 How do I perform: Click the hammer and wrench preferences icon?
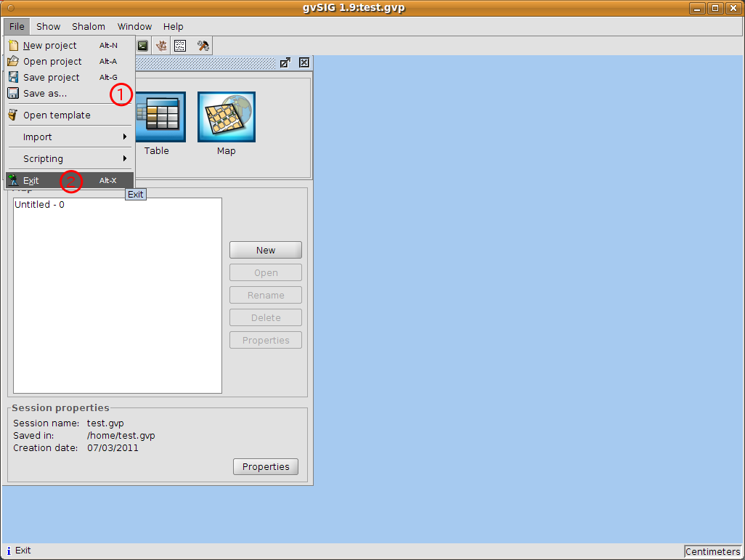point(203,46)
